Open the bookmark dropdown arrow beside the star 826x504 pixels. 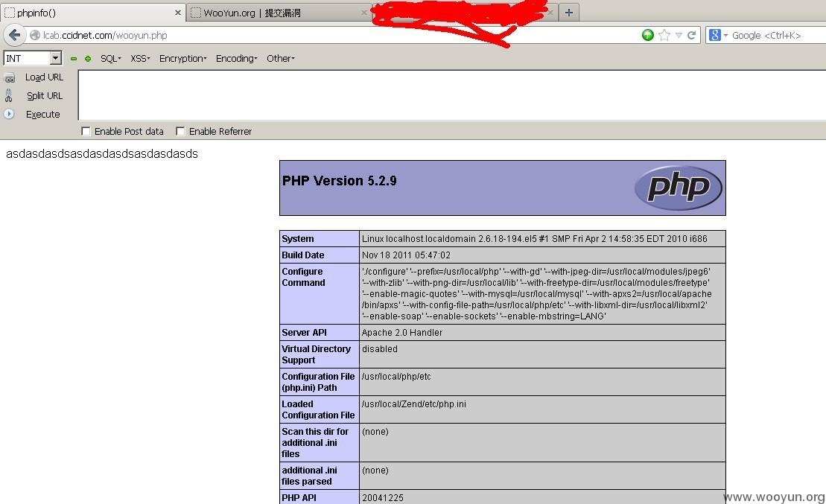click(679, 35)
